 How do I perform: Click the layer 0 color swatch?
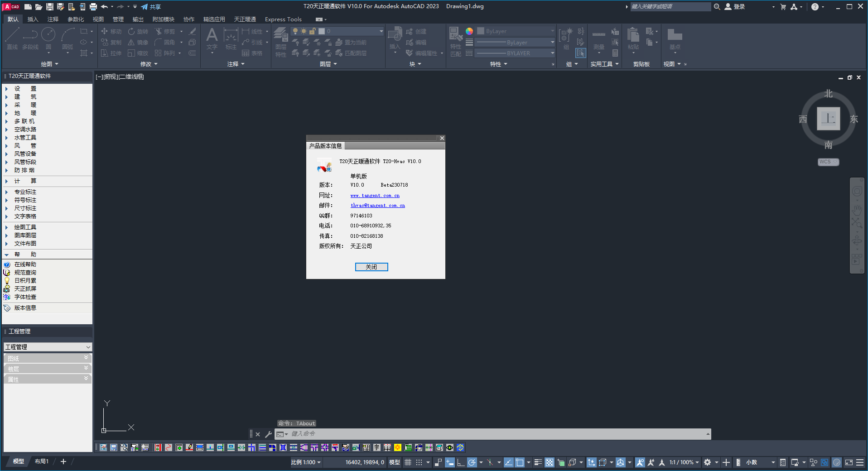pos(322,31)
